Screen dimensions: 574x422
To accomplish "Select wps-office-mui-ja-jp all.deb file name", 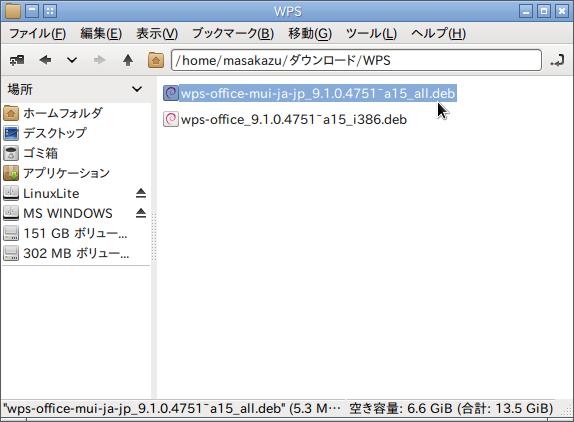I will (x=318, y=93).
